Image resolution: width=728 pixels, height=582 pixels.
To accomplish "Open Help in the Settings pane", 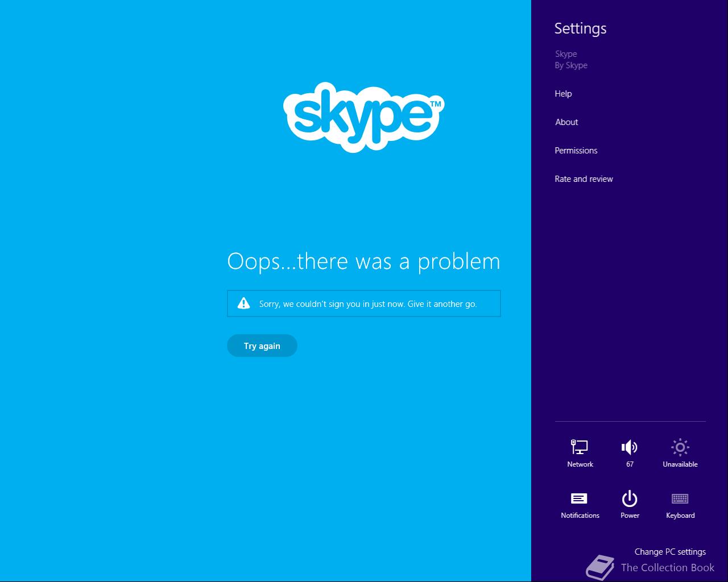I will pyautogui.click(x=563, y=94).
